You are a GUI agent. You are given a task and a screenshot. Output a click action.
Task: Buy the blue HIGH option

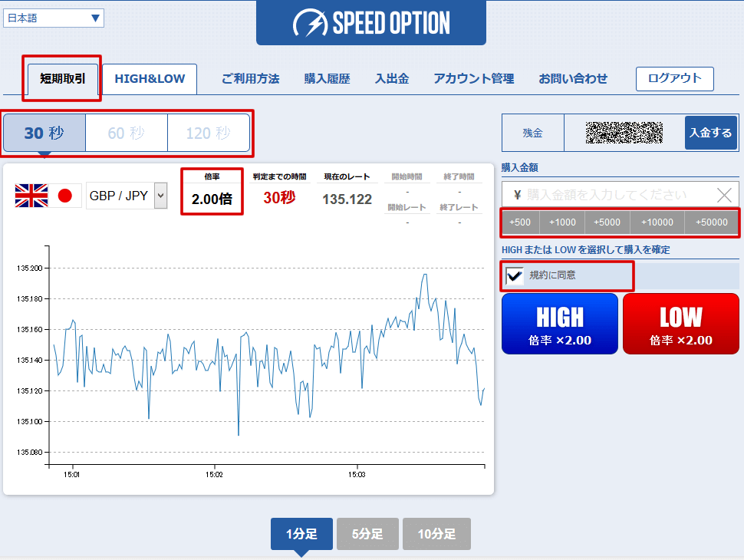point(560,324)
